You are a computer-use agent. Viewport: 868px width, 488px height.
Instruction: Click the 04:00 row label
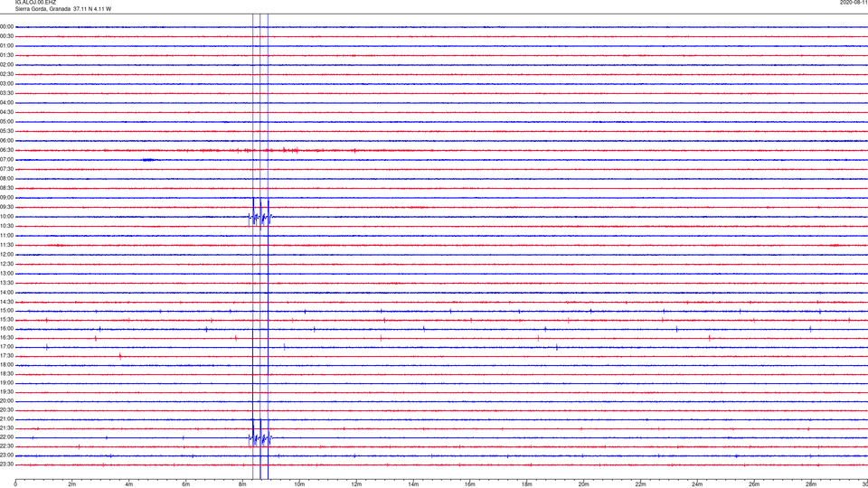(6, 103)
